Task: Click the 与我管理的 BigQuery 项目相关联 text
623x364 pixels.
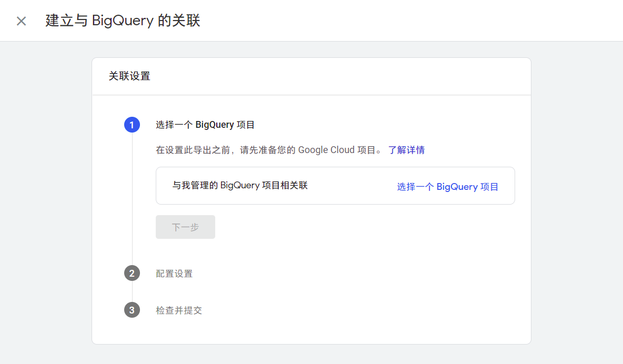Action: (x=240, y=186)
